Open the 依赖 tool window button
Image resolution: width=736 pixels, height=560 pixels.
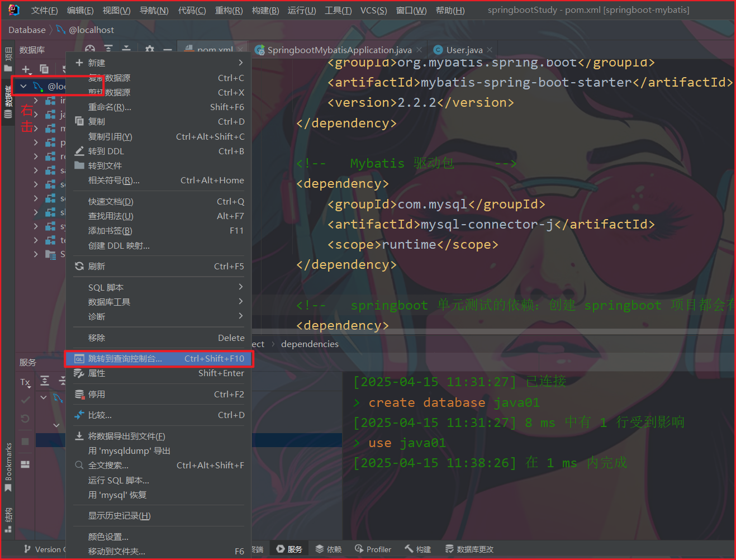pos(328,550)
